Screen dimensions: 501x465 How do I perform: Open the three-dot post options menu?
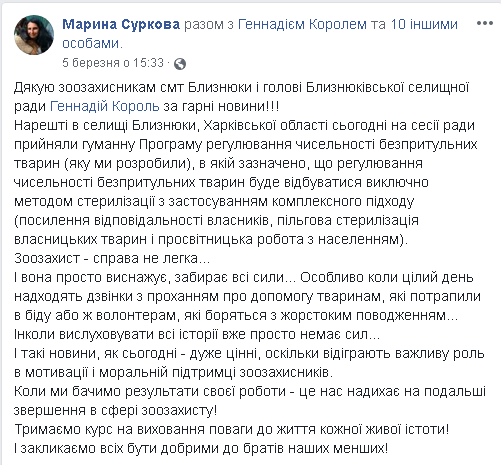(485, 23)
